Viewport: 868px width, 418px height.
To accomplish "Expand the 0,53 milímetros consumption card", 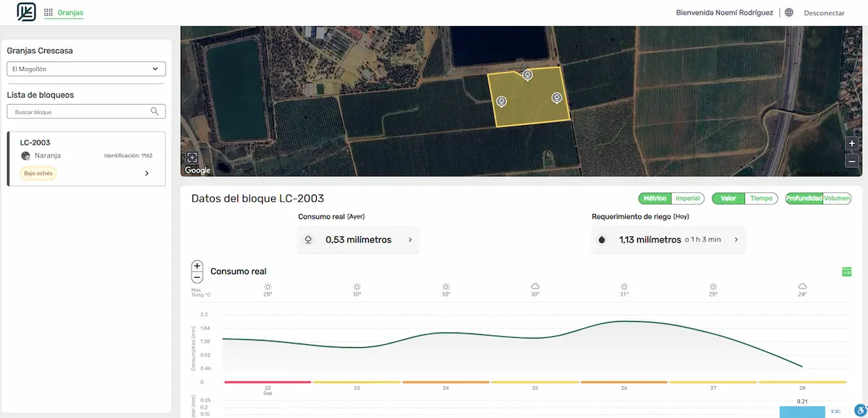I will (x=410, y=239).
